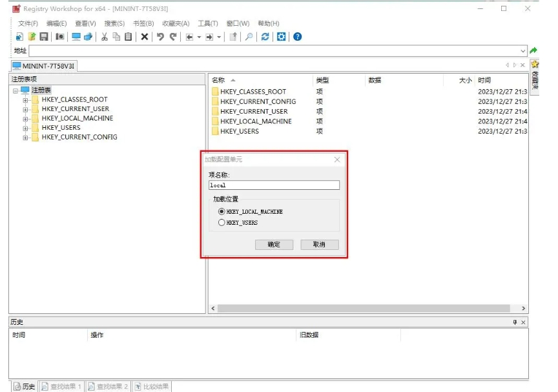Screen dimensions: 558x392
Task: Click the Find magnifier icon in toolbar
Action: (x=249, y=37)
